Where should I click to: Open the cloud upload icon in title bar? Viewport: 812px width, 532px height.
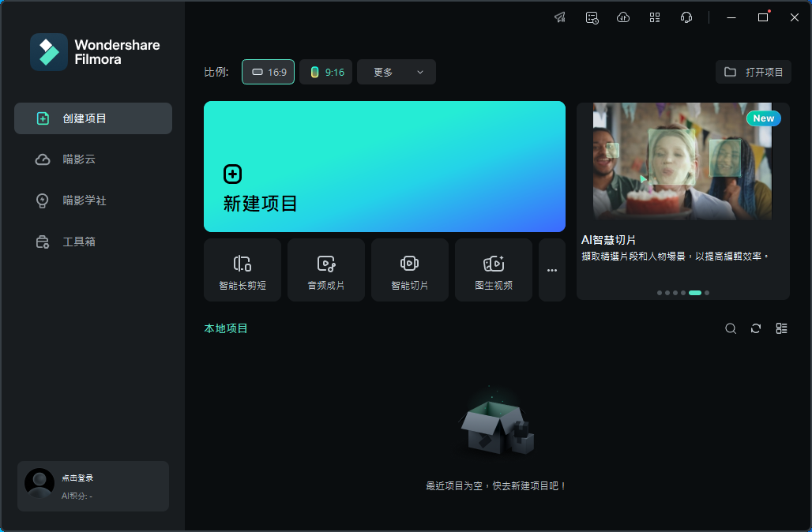(x=623, y=17)
